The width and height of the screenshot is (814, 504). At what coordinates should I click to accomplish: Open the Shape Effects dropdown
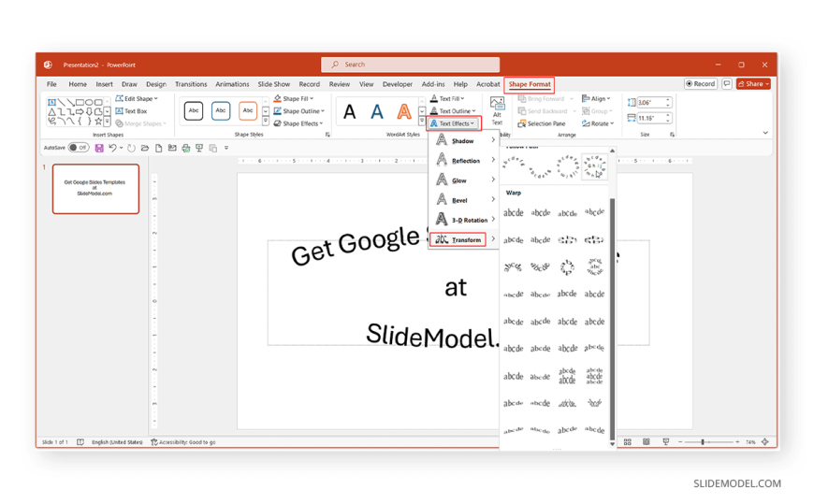(x=298, y=123)
